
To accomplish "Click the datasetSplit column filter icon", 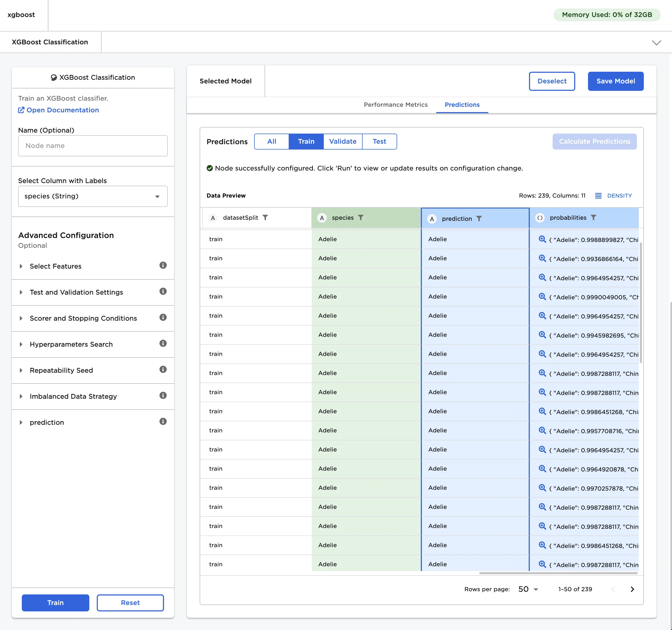I will pos(265,218).
